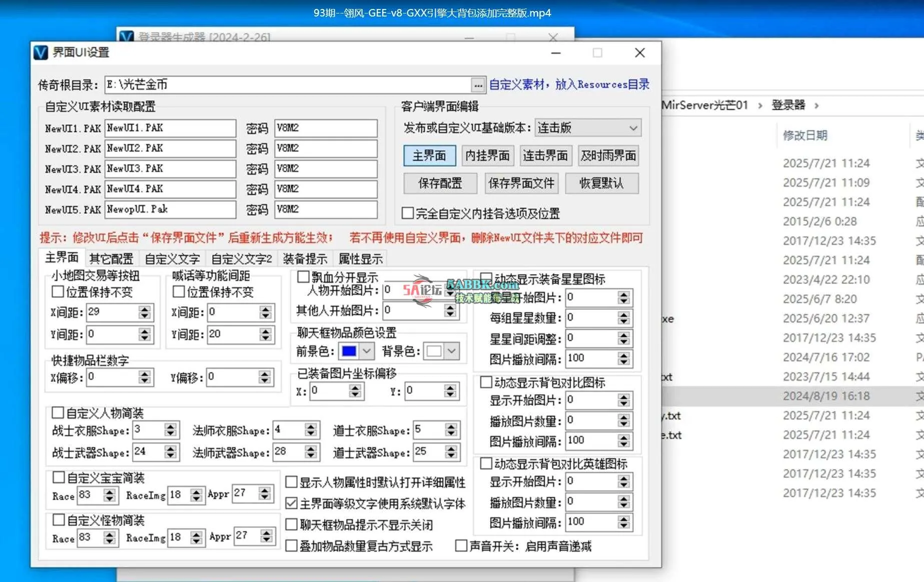
Task: Switch to the 其它配置 tab
Action: coord(111,259)
